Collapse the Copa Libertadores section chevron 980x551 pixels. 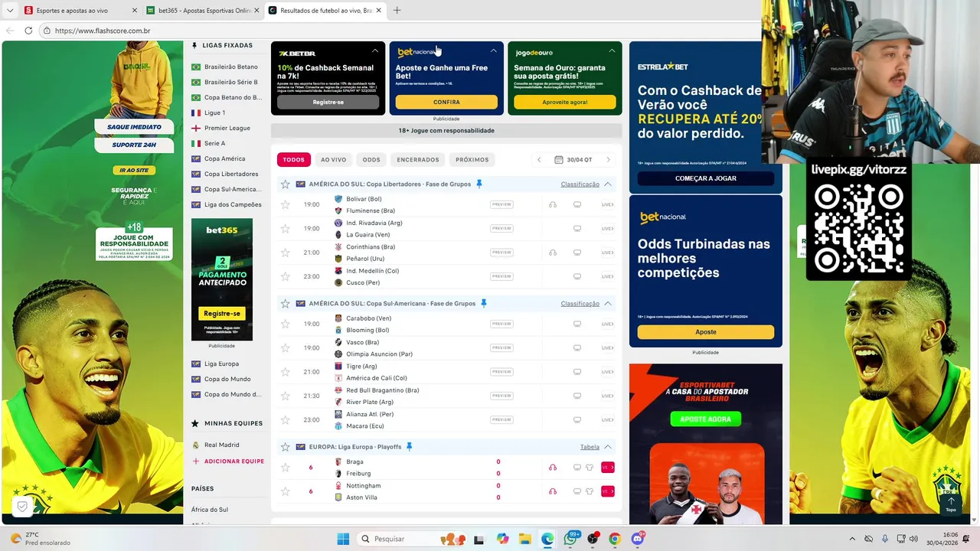coord(608,184)
